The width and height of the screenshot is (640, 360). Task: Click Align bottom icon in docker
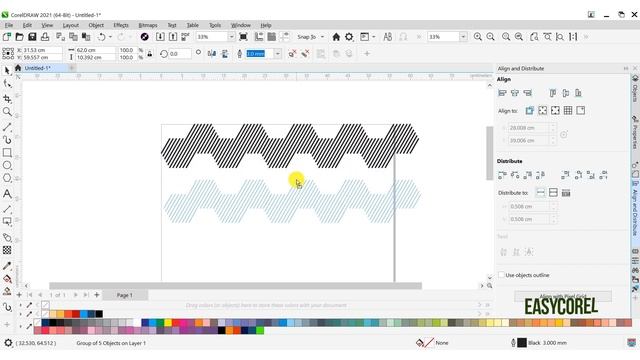pyautogui.click(x=578, y=93)
